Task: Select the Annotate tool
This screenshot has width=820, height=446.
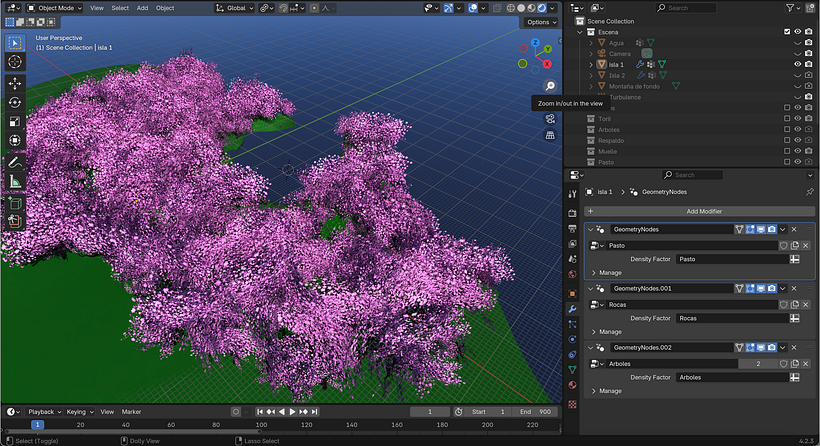Action: click(15, 162)
